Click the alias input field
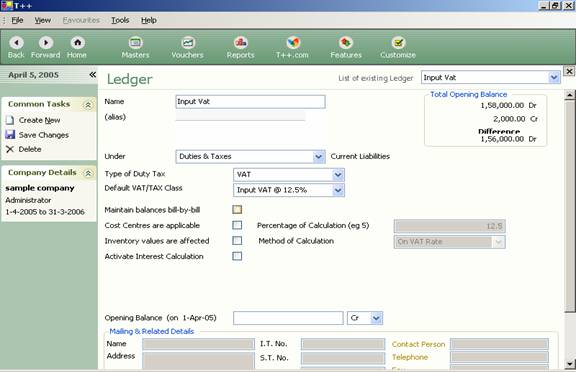This screenshot has width=576, height=372. click(240, 117)
